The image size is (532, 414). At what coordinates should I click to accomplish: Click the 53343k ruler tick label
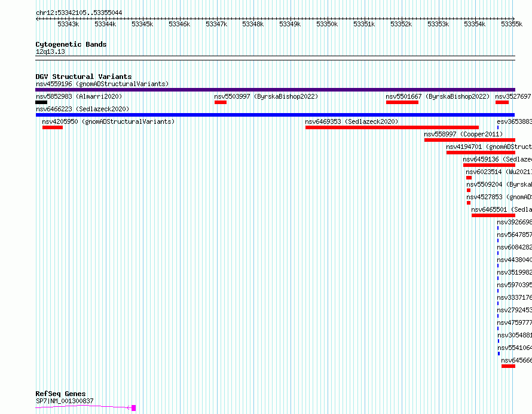pyautogui.click(x=68, y=25)
